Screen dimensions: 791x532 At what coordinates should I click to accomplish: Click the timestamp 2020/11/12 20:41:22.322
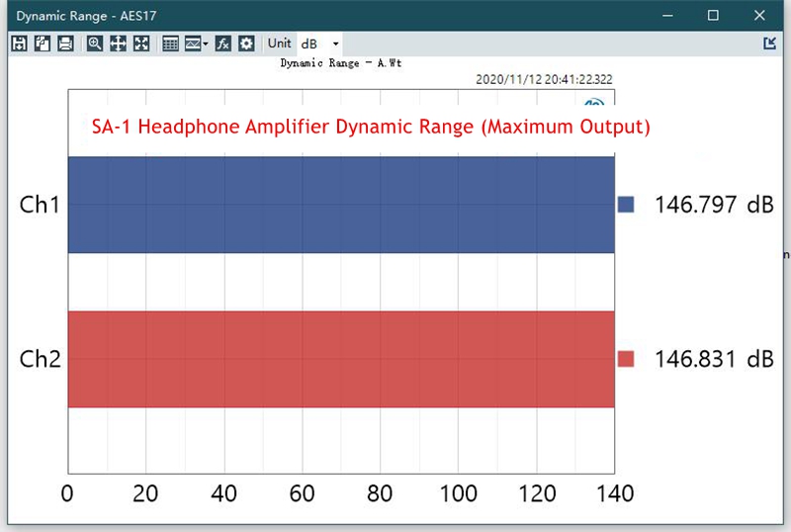(x=544, y=79)
